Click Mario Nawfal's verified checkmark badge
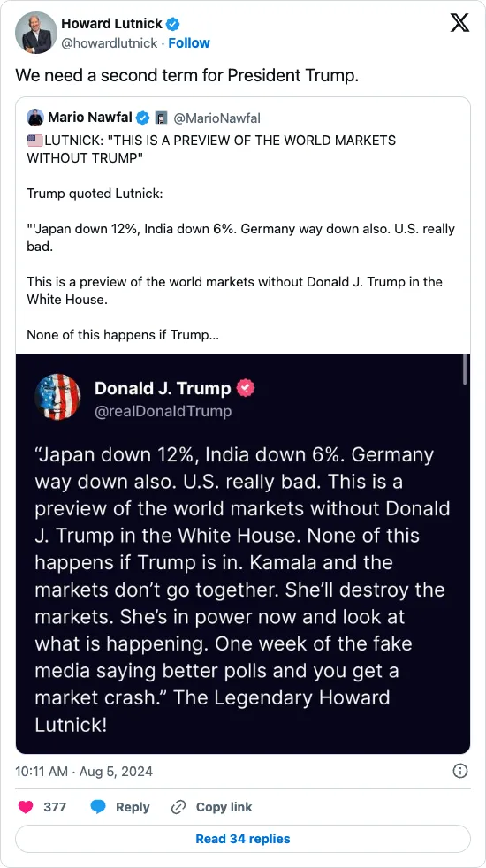The image size is (486, 868). [143, 118]
